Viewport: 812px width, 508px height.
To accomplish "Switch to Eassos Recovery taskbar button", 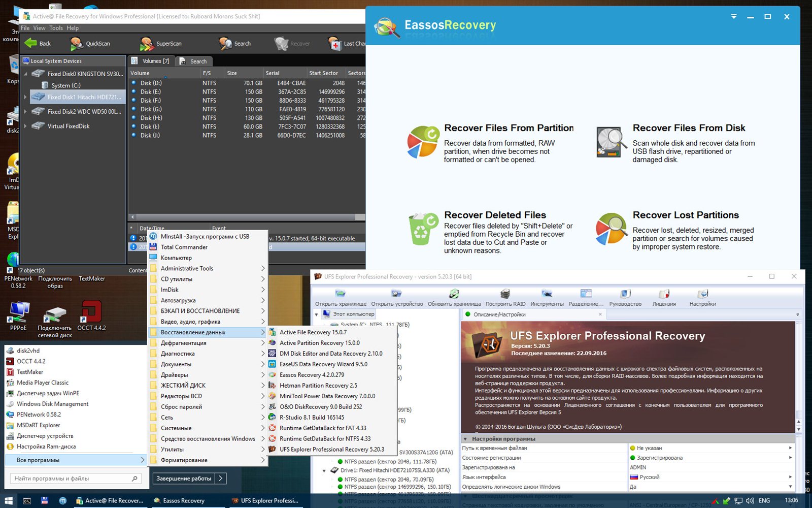I will click(x=187, y=500).
